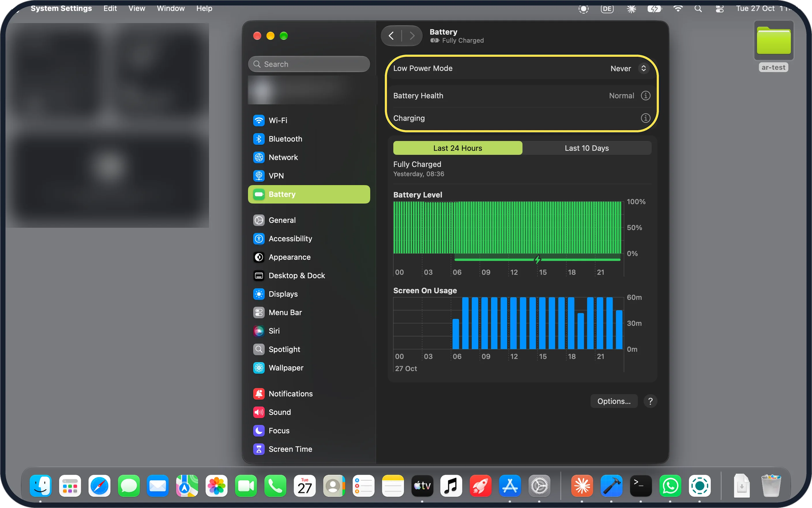This screenshot has width=812, height=508.
Task: Show Charging info details
Action: point(645,118)
